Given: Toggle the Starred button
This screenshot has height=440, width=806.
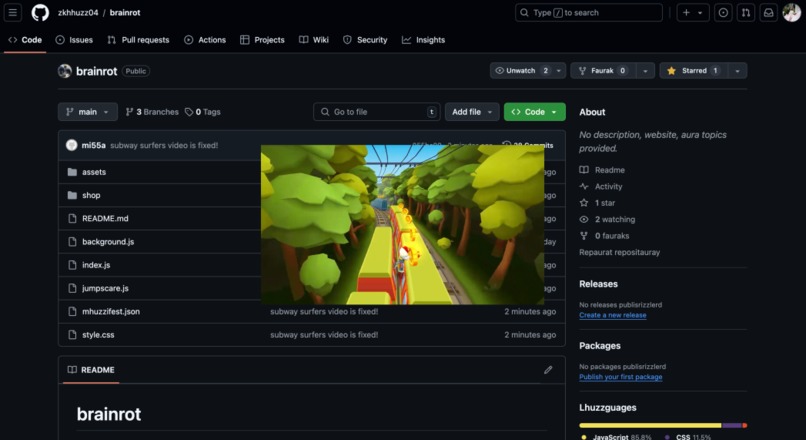Looking at the screenshot, I should pyautogui.click(x=693, y=70).
